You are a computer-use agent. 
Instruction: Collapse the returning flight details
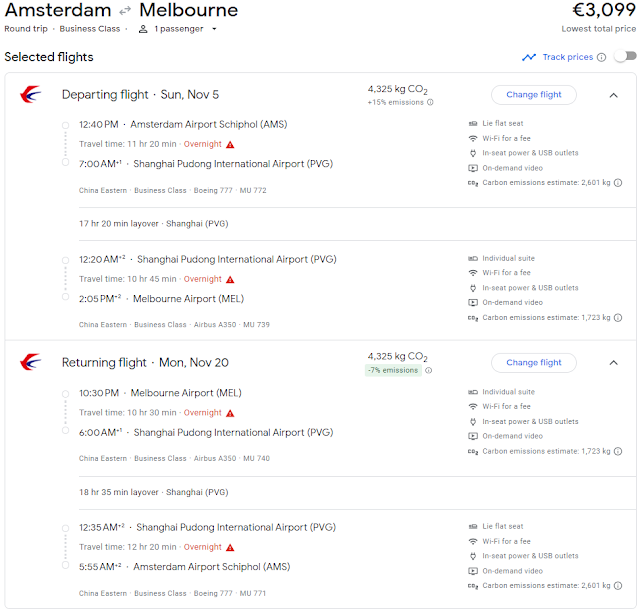coord(613,363)
